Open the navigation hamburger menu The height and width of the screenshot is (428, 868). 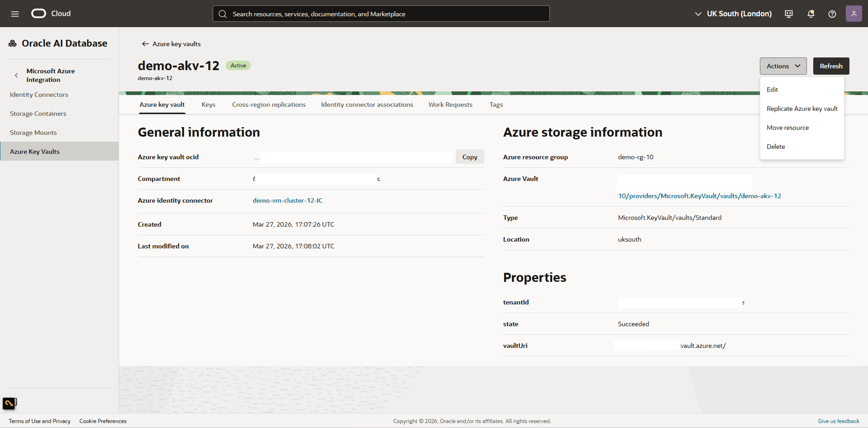(15, 14)
